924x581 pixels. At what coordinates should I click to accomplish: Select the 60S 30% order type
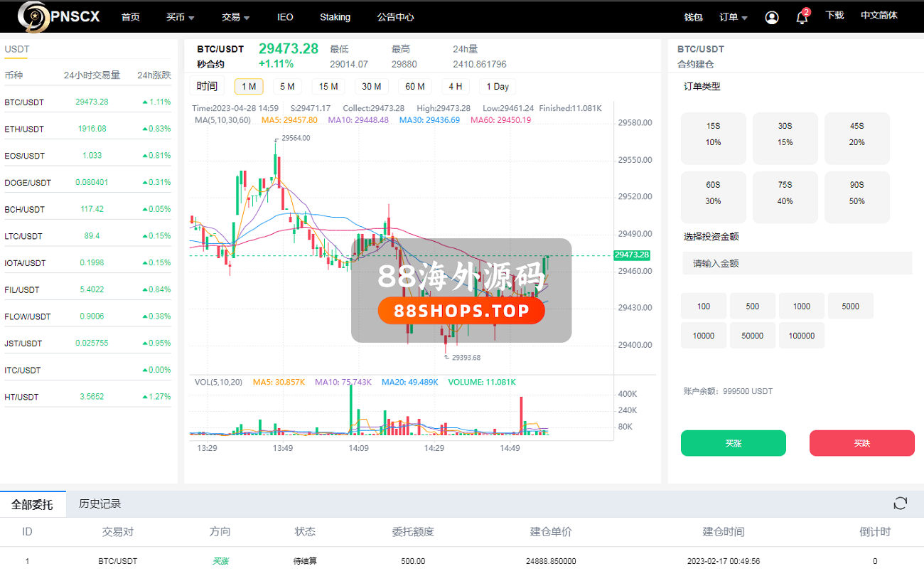pos(713,193)
